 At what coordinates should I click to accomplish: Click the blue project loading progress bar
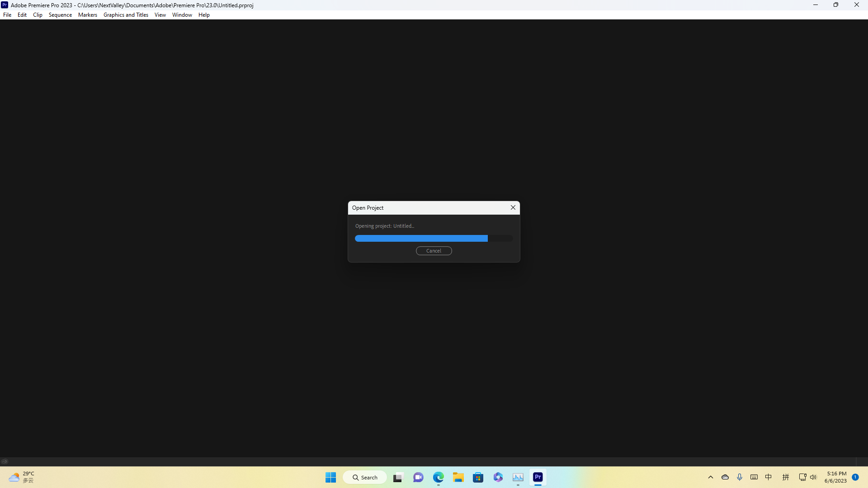pos(421,238)
